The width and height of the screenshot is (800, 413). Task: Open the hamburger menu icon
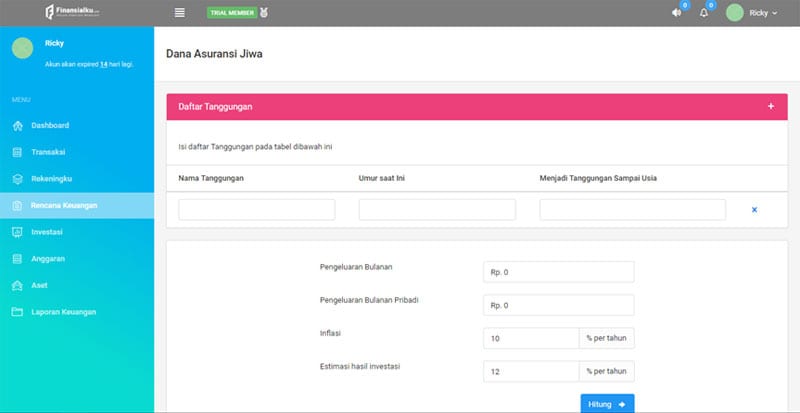click(x=180, y=13)
